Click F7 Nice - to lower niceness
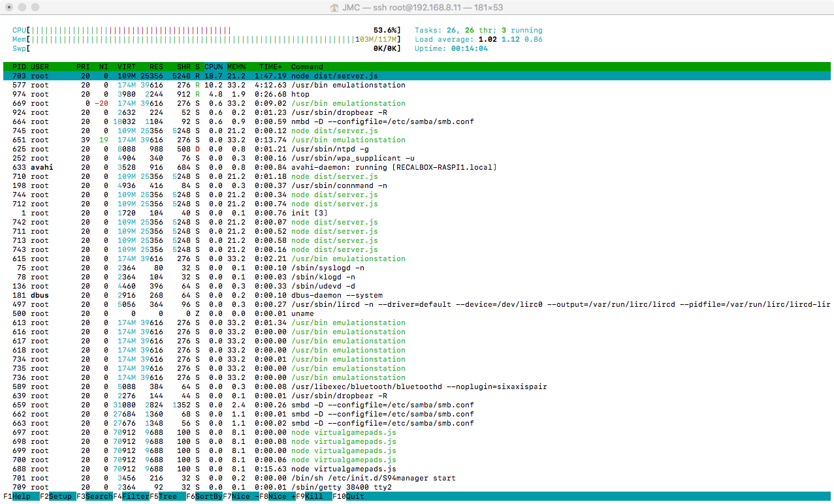This screenshot has height=504, width=834. [x=241, y=496]
